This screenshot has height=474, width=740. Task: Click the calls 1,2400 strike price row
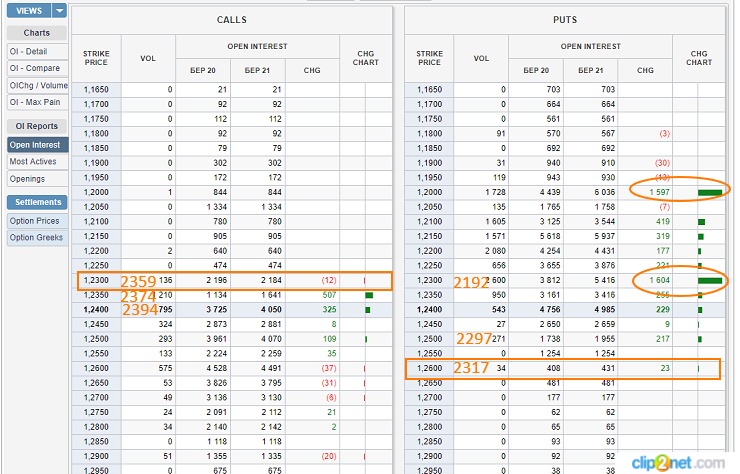click(232, 310)
